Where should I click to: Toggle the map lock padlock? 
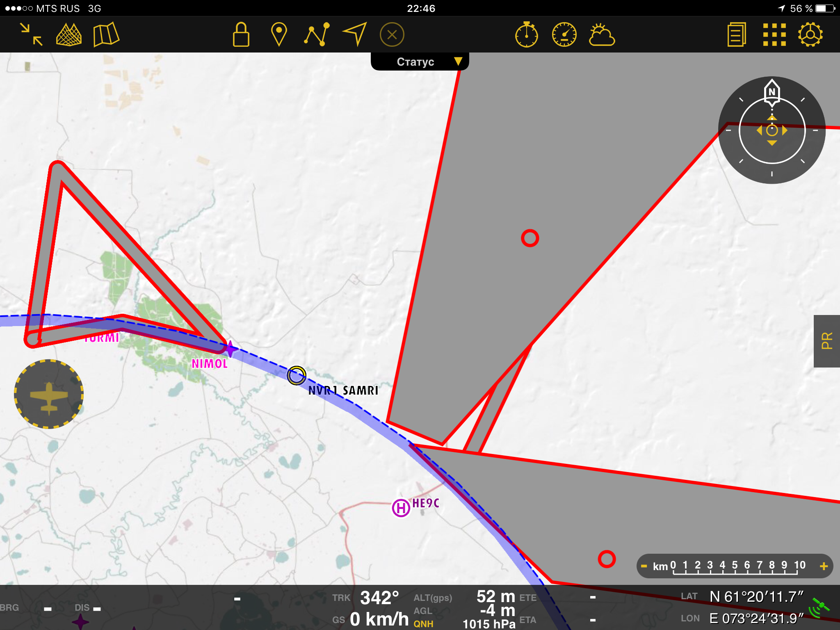241,34
